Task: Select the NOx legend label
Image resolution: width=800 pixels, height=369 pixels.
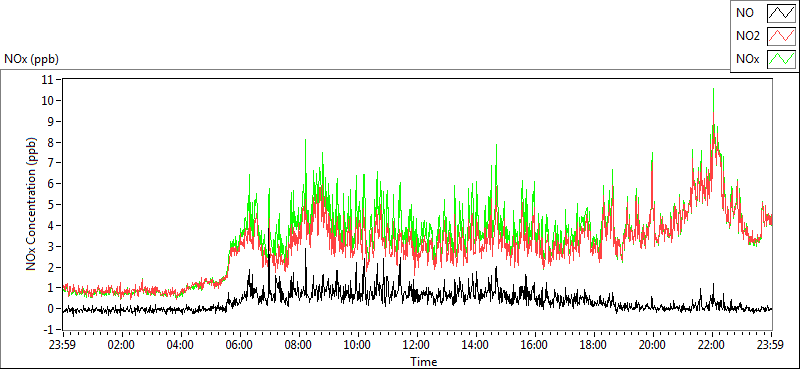Action: click(x=747, y=59)
